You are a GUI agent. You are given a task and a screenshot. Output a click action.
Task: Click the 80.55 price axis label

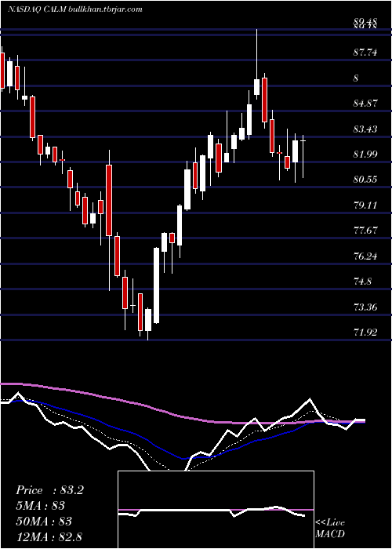pos(365,180)
